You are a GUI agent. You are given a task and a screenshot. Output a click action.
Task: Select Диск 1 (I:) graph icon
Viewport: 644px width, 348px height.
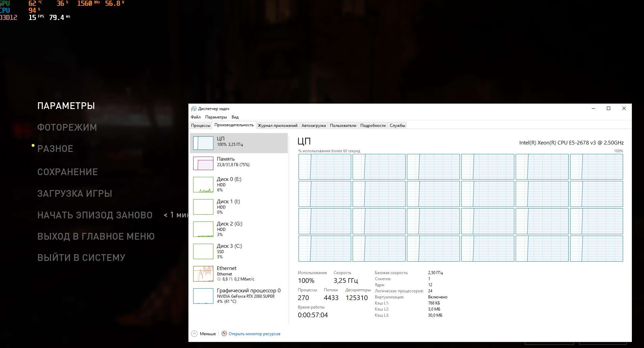203,207
